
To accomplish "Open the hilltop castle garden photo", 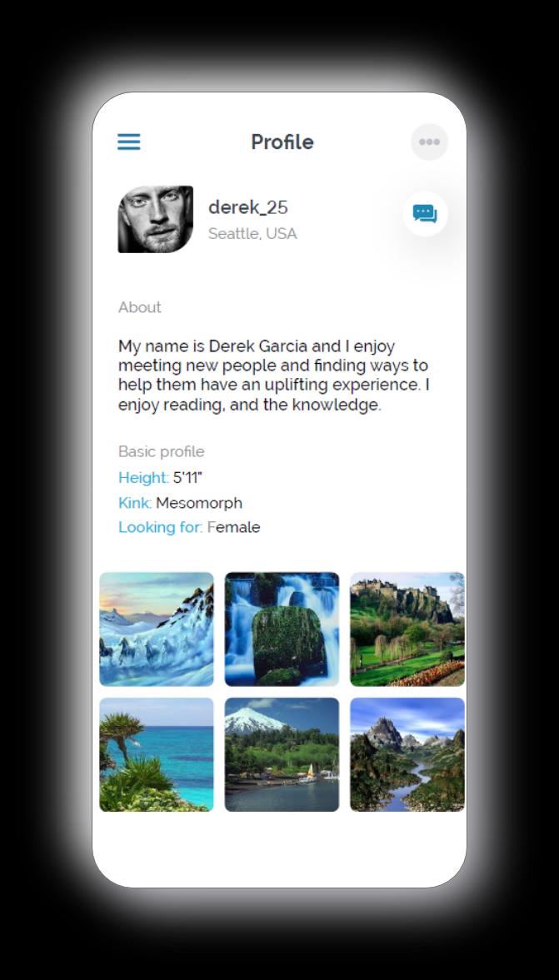I will tap(407, 629).
